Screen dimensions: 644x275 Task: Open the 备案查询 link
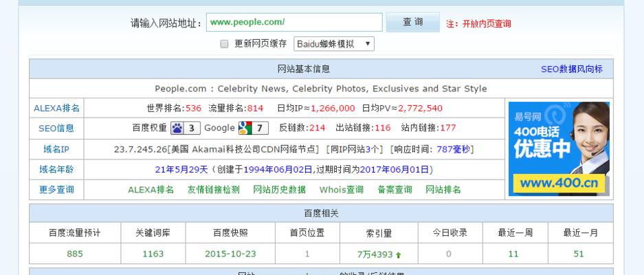point(395,190)
